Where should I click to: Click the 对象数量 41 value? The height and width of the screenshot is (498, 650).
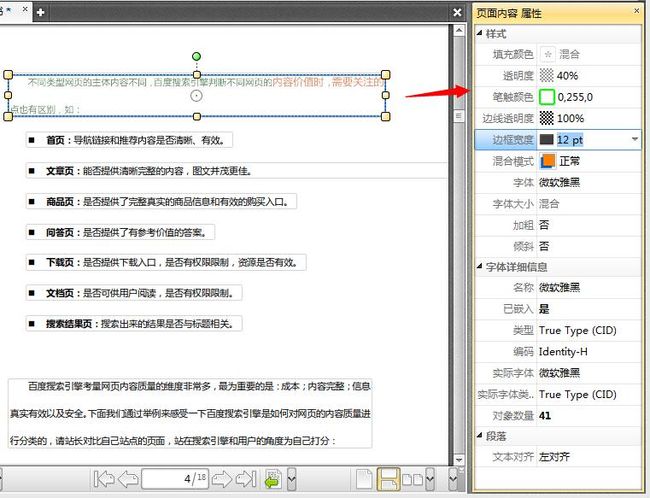pyautogui.click(x=545, y=415)
